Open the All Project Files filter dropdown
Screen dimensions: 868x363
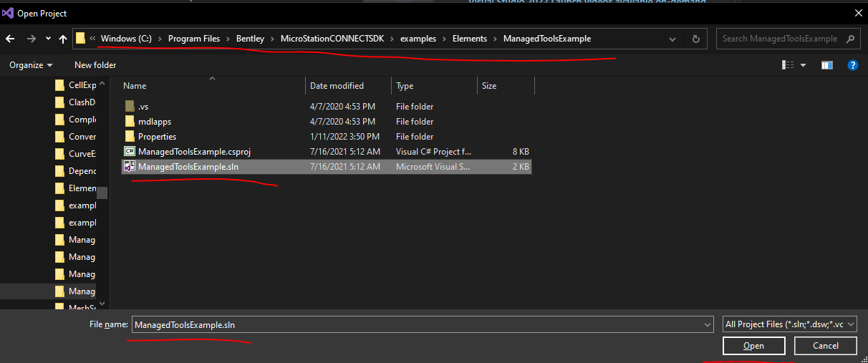point(790,324)
